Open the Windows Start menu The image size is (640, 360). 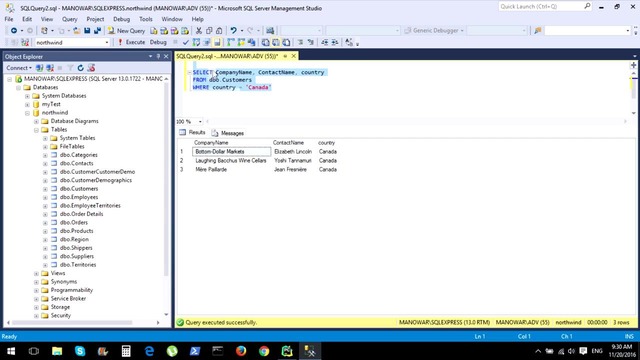pos(11,351)
